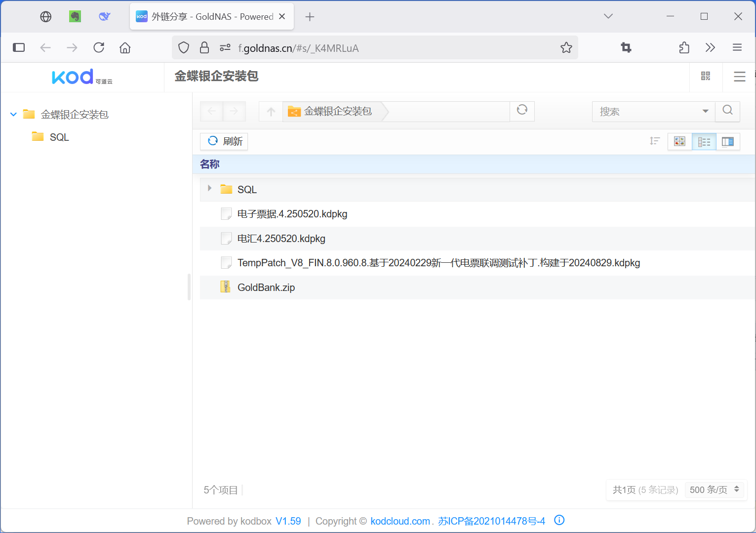Viewport: 756px width, 533px height.
Task: Select file 电汇4.250520.kdpkg
Action: point(477,239)
